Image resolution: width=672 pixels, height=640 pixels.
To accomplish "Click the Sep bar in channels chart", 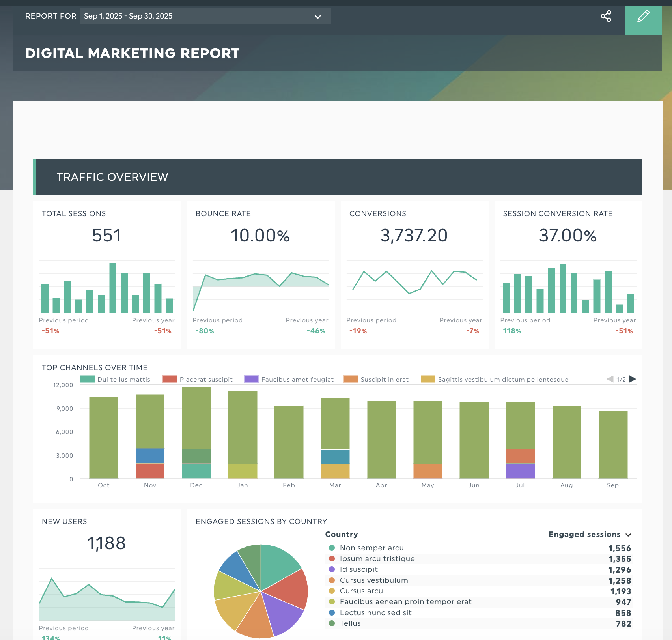I will click(613, 445).
